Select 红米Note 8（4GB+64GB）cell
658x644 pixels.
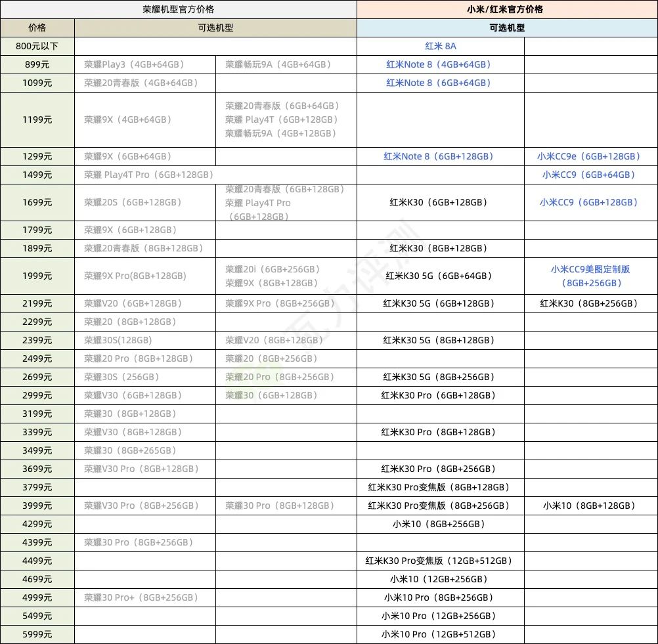(x=441, y=64)
